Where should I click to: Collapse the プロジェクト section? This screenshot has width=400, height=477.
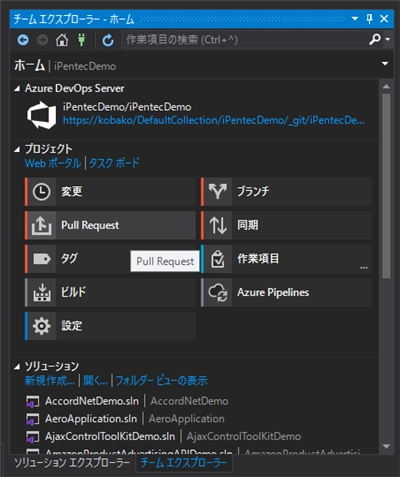click(x=17, y=150)
